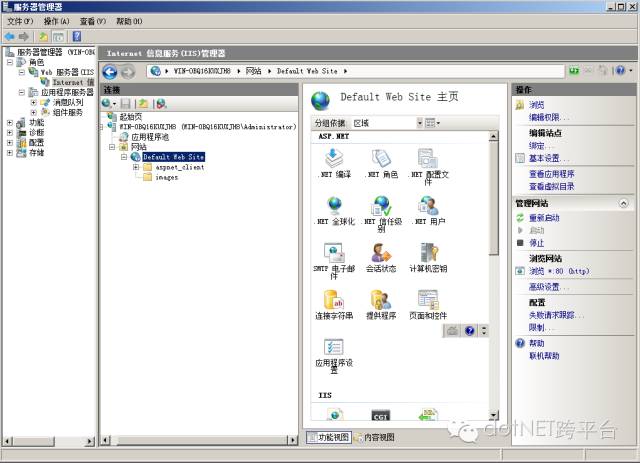The image size is (640, 463).
Task: Click 重新启动 to restart the website
Action: pos(544,218)
